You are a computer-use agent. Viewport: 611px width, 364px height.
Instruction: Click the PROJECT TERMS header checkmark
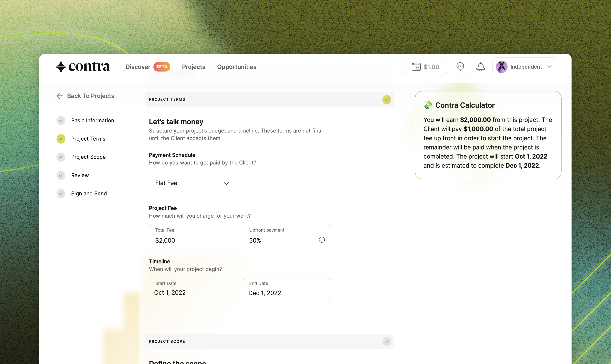tap(387, 100)
